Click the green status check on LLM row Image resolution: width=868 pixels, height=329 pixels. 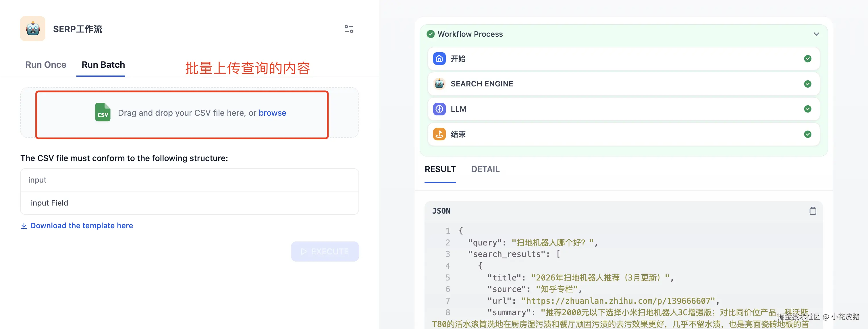(807, 109)
